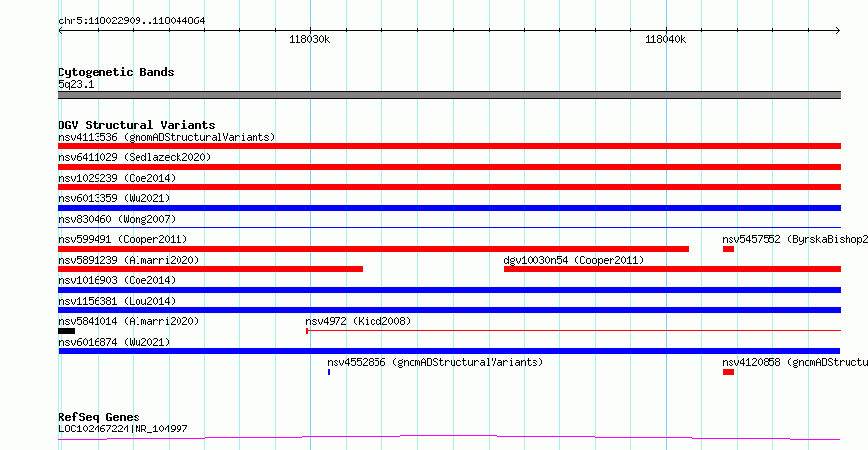
Task: Click the red bar under nsv1029239
Action: tap(449, 187)
